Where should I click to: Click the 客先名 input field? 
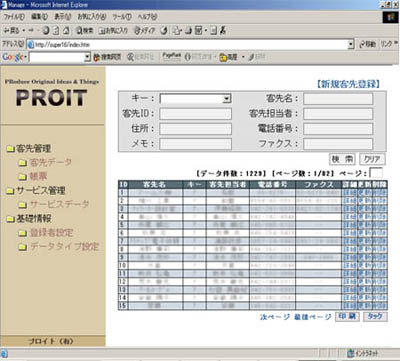coord(338,99)
